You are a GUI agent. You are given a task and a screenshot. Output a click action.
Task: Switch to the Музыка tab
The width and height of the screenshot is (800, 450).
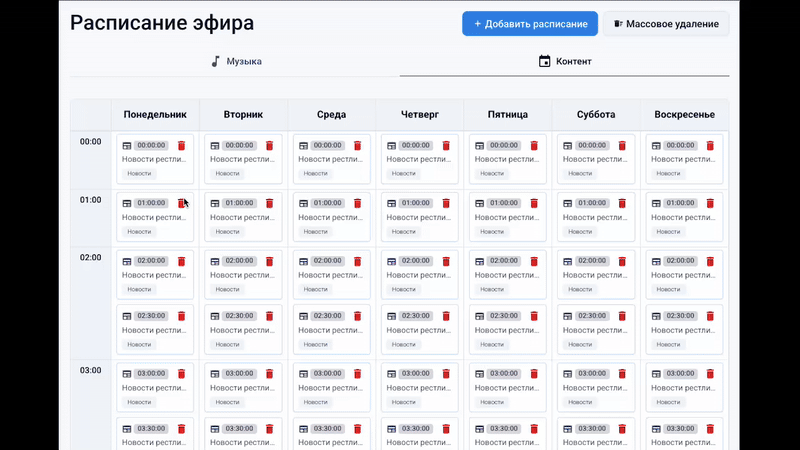(x=236, y=61)
